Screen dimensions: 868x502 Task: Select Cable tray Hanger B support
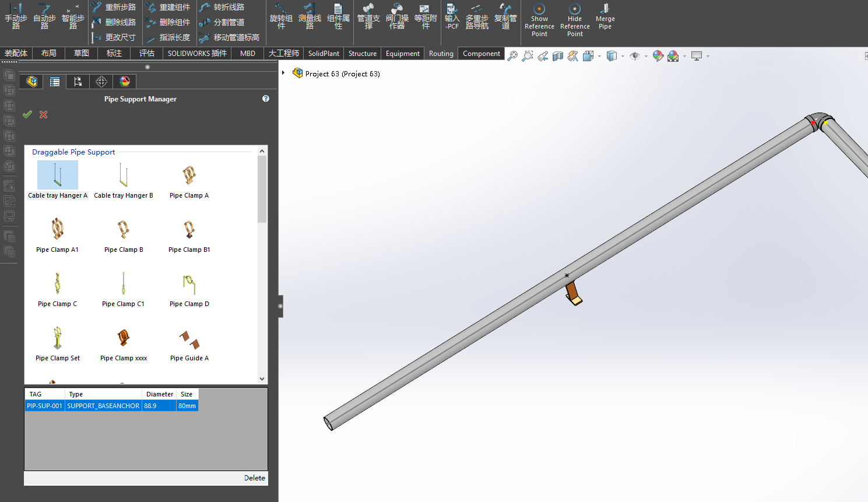[124, 180]
